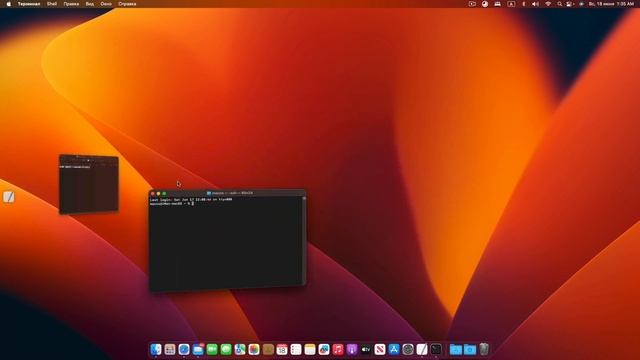Screen dimensions: 640x360
Task: Open App Store from the Dock
Action: [394, 349]
